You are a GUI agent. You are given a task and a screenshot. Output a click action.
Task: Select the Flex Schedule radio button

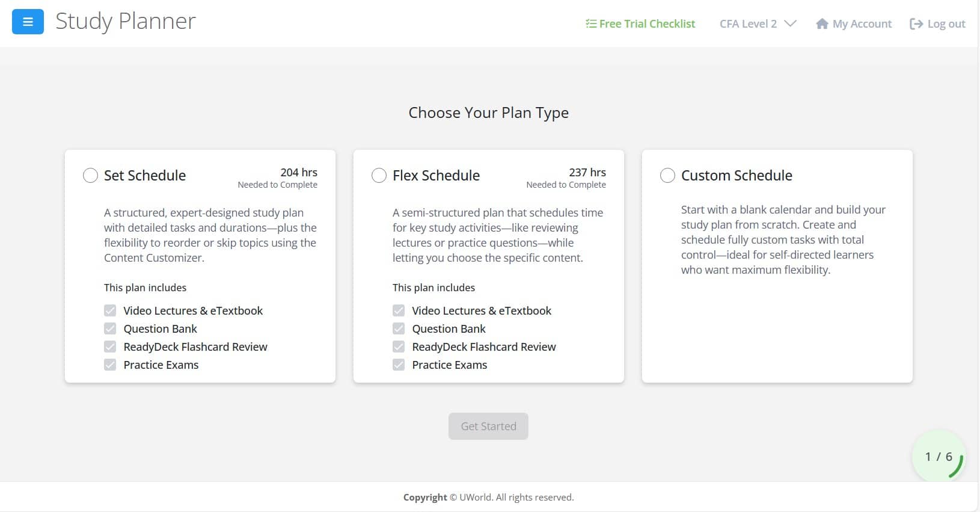coord(379,176)
